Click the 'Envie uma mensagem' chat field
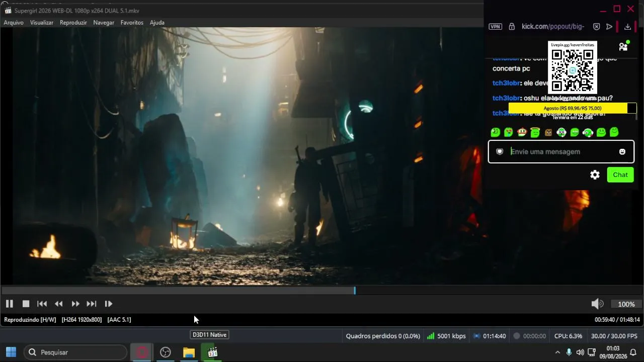This screenshot has width=644, height=362. 561,151
